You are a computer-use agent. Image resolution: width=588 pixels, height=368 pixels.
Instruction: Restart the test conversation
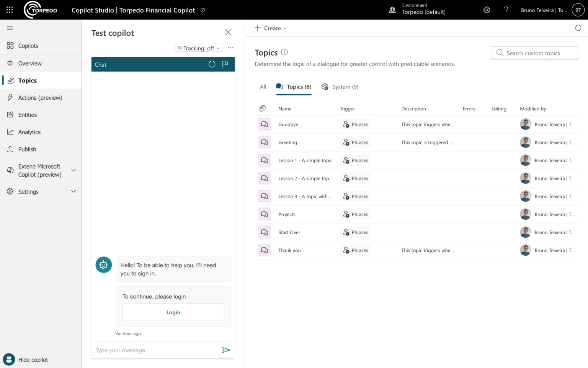212,64
